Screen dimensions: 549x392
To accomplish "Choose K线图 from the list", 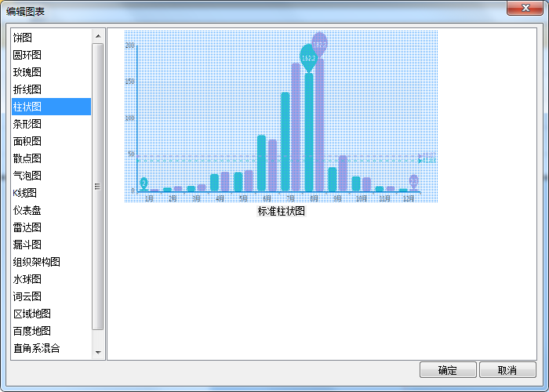I will (x=26, y=193).
